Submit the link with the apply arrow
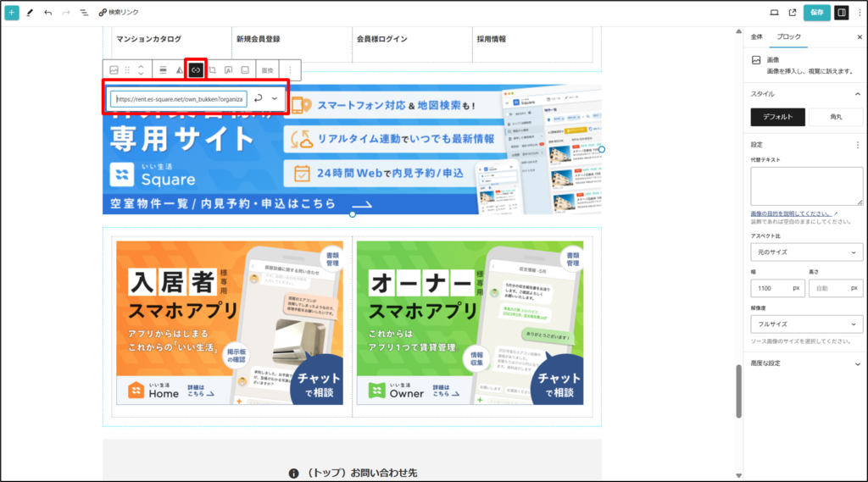This screenshot has width=868, height=482. (259, 98)
